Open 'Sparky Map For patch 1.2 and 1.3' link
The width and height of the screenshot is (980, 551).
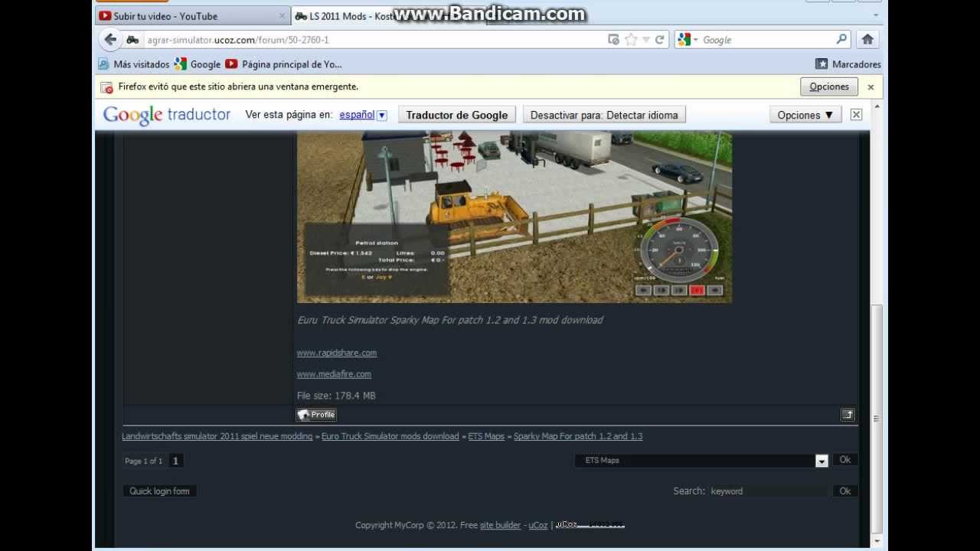coord(578,436)
